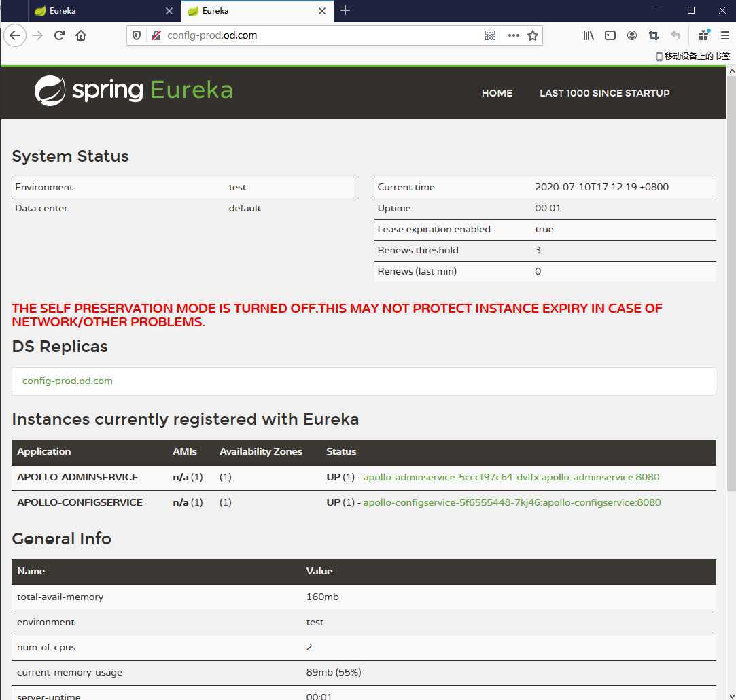Click the num-of-cpus row label
Screen dimensions: 736x700
46,647
